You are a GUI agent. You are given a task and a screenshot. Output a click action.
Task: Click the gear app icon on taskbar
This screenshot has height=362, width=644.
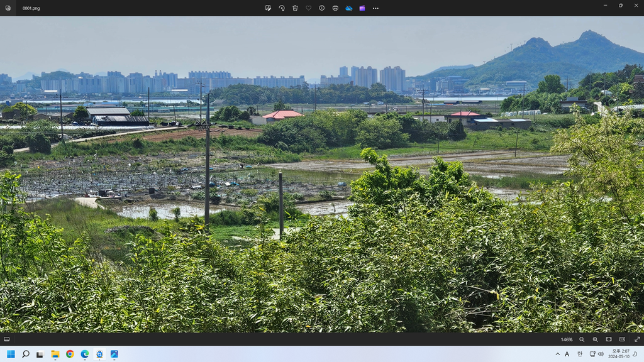(x=99, y=354)
